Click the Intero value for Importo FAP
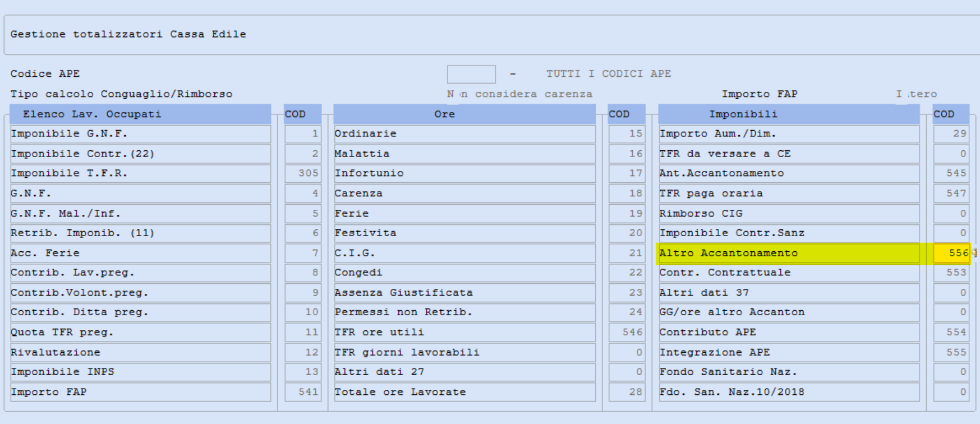Viewport: 980px width, 424px height. pos(916,94)
